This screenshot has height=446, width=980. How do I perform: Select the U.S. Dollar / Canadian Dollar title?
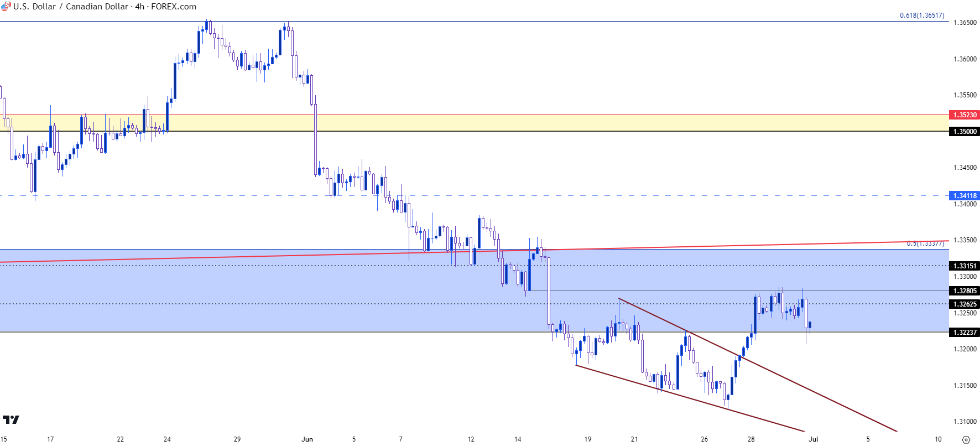71,7
